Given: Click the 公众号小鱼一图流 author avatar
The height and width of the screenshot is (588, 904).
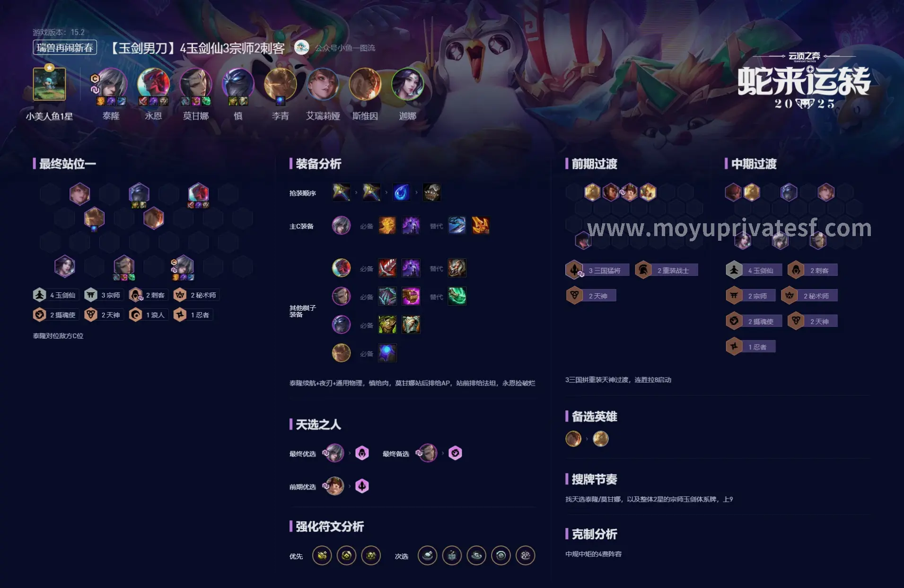Looking at the screenshot, I should click(302, 47).
